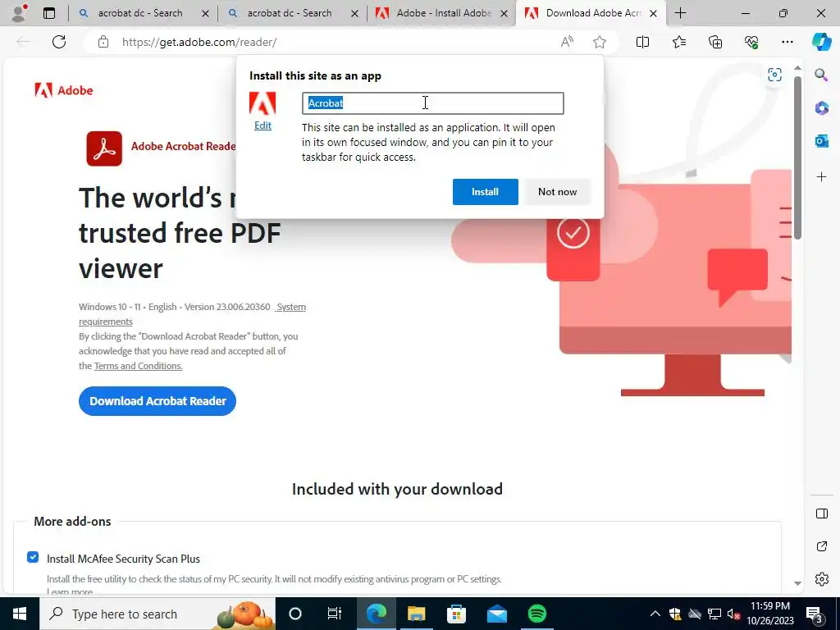Screen dimensions: 840x630
Task: Show hidden system tray icons chevron
Action: click(x=655, y=614)
